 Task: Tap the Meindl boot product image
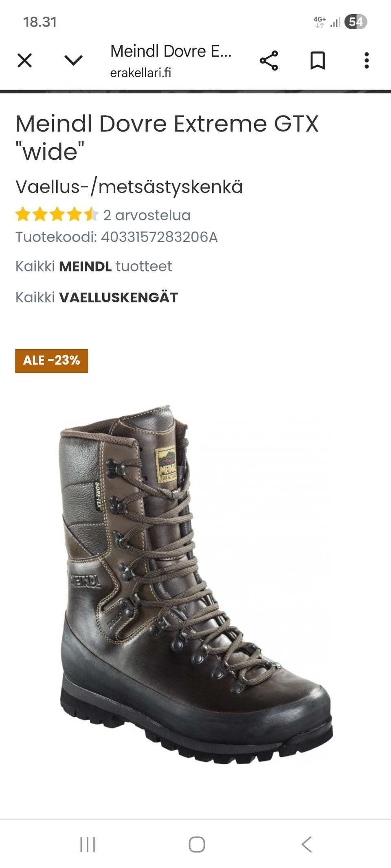point(195,584)
